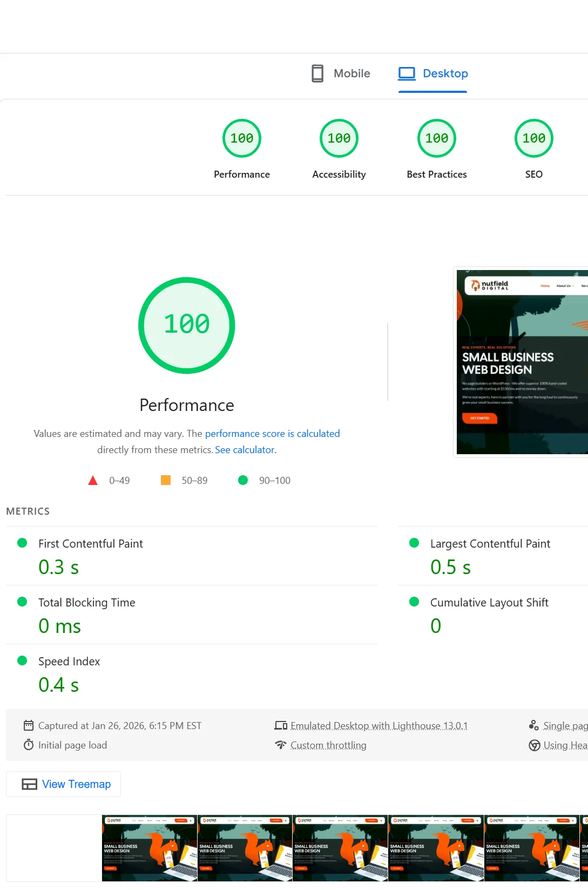
Task: Expand the Total Blocking Time metric
Action: tap(86, 603)
